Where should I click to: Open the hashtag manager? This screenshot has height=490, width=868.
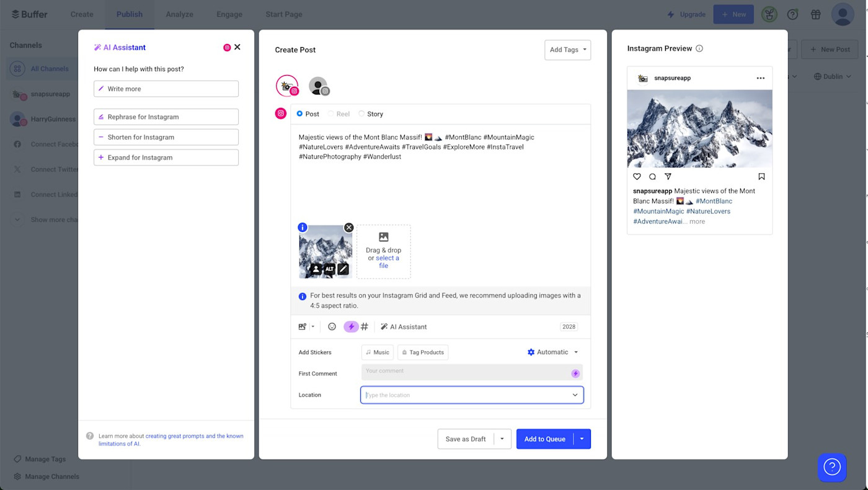[365, 327]
